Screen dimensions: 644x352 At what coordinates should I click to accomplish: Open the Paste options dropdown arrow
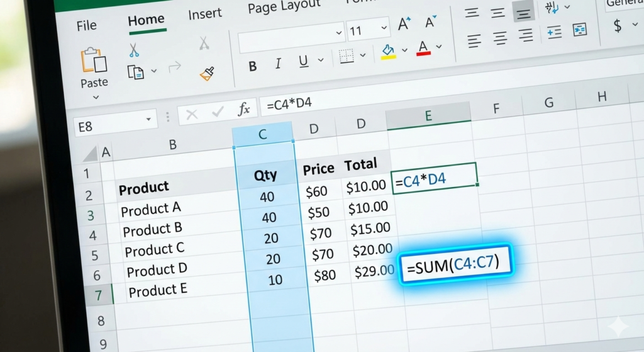[96, 98]
